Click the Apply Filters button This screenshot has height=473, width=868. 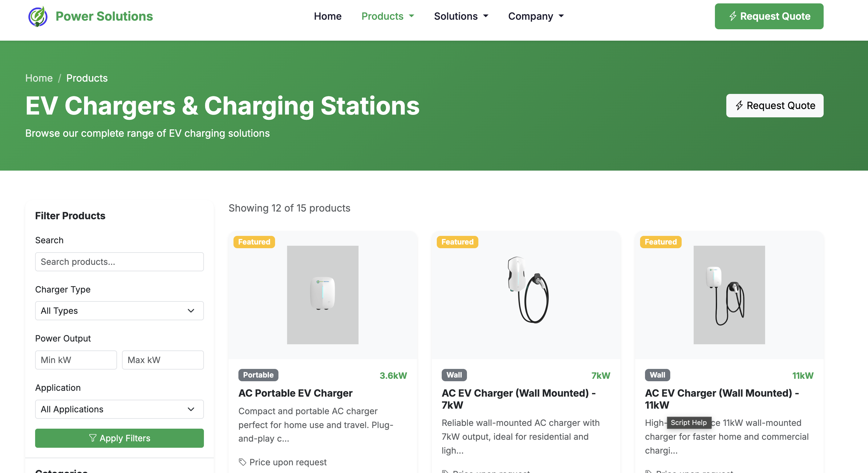[119, 438]
